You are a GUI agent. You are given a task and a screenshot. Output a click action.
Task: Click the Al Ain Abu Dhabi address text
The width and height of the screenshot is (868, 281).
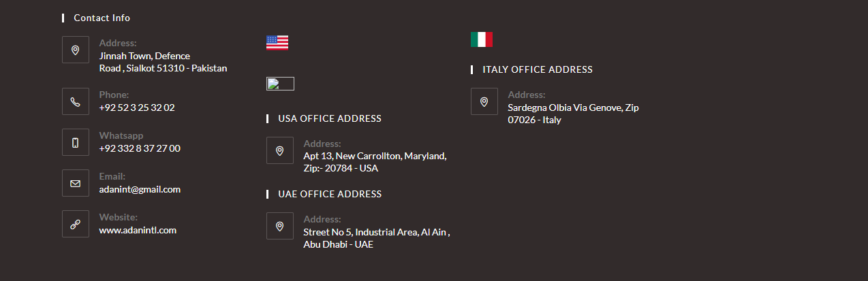(x=377, y=238)
